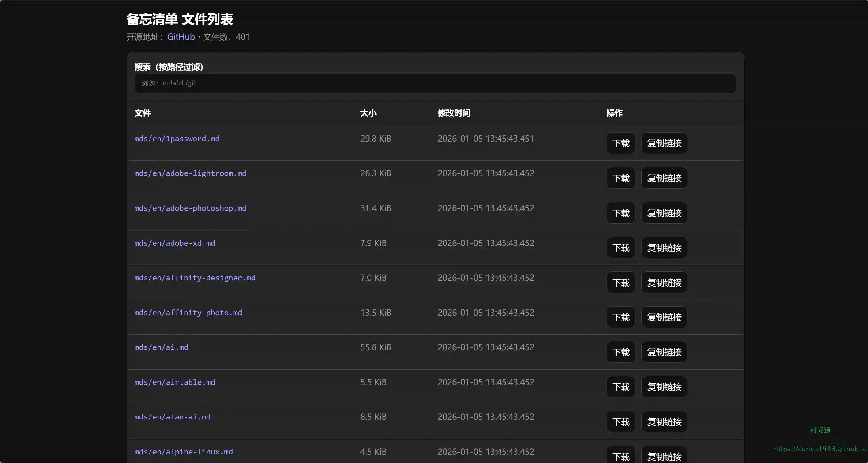Viewport: 868px width, 463px height.
Task: Copy link for 1password.md
Action: (x=664, y=143)
